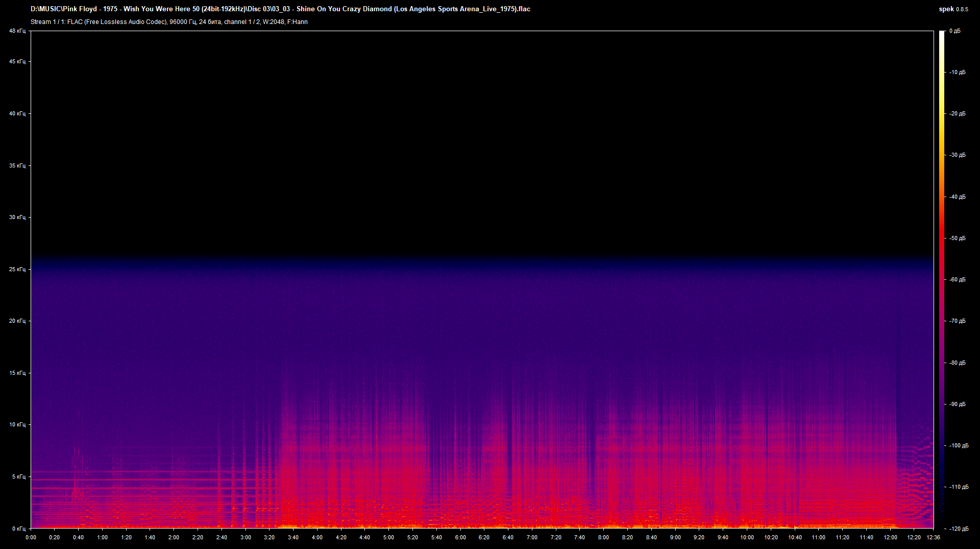Viewport: 980px width, 549px height.
Task: Click the FLAC stream info text line
Action: pos(168,22)
